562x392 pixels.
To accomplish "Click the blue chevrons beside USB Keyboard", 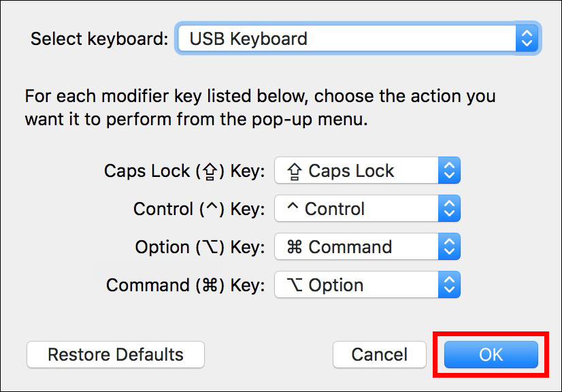I will [527, 38].
